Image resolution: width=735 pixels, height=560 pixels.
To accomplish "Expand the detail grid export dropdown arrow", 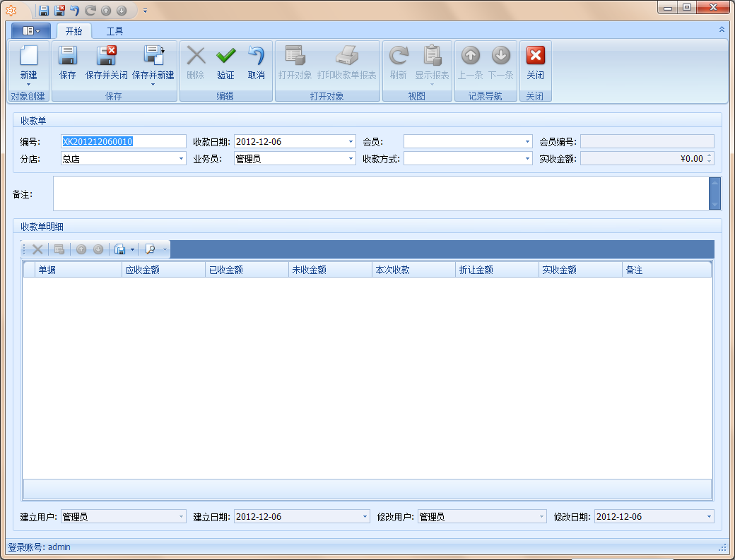I will [133, 249].
